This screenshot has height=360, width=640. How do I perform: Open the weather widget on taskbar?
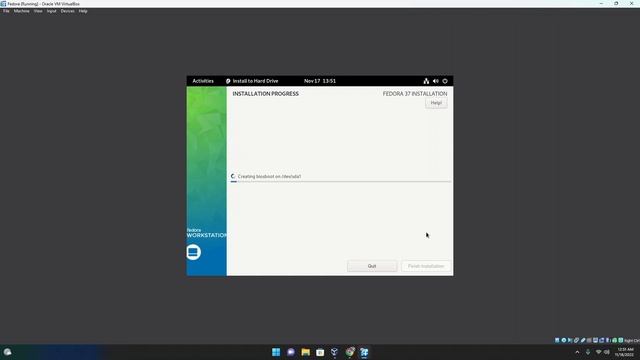(x=7, y=352)
